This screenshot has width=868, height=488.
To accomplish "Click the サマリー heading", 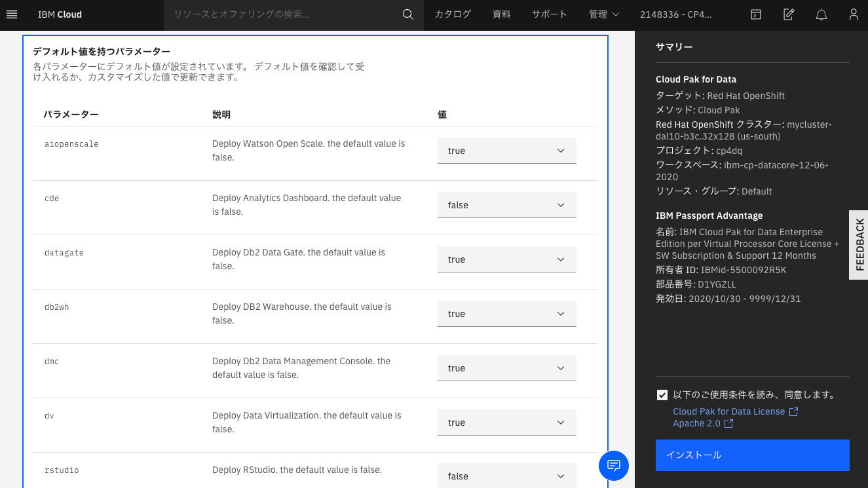I will point(674,47).
